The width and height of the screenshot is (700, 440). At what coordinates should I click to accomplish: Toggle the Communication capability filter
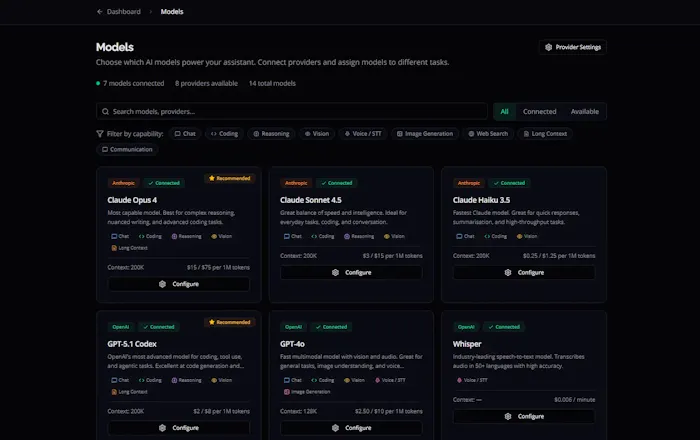pyautogui.click(x=127, y=149)
